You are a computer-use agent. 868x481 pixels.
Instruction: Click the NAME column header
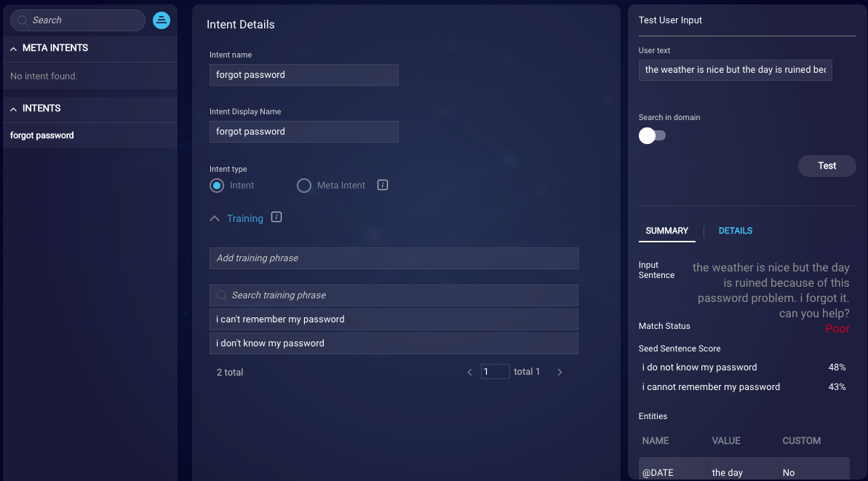click(656, 440)
